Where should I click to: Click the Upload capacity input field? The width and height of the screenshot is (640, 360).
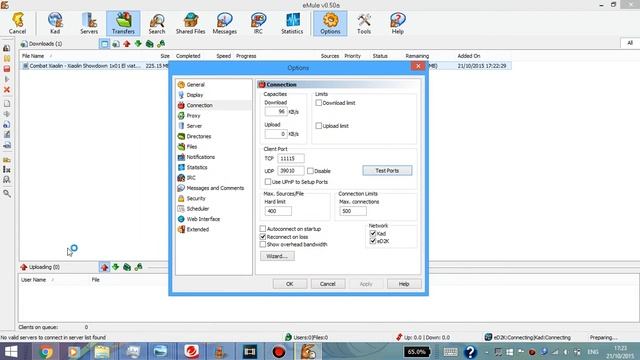pos(276,134)
